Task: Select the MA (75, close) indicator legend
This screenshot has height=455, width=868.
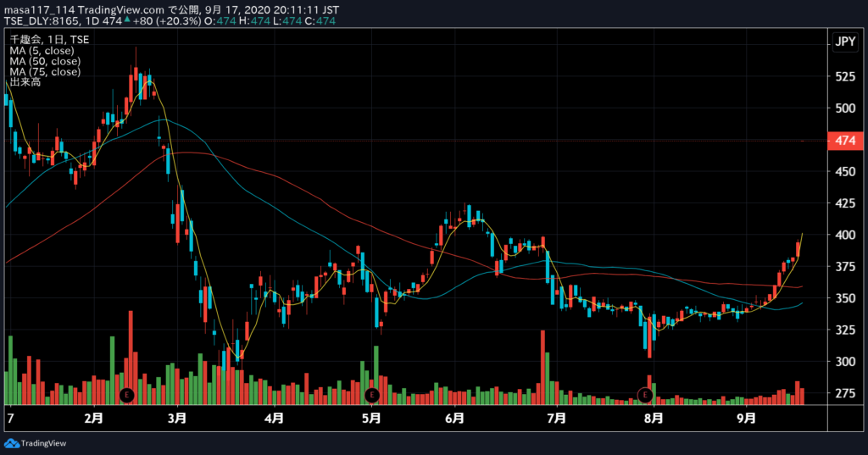Action: [45, 71]
